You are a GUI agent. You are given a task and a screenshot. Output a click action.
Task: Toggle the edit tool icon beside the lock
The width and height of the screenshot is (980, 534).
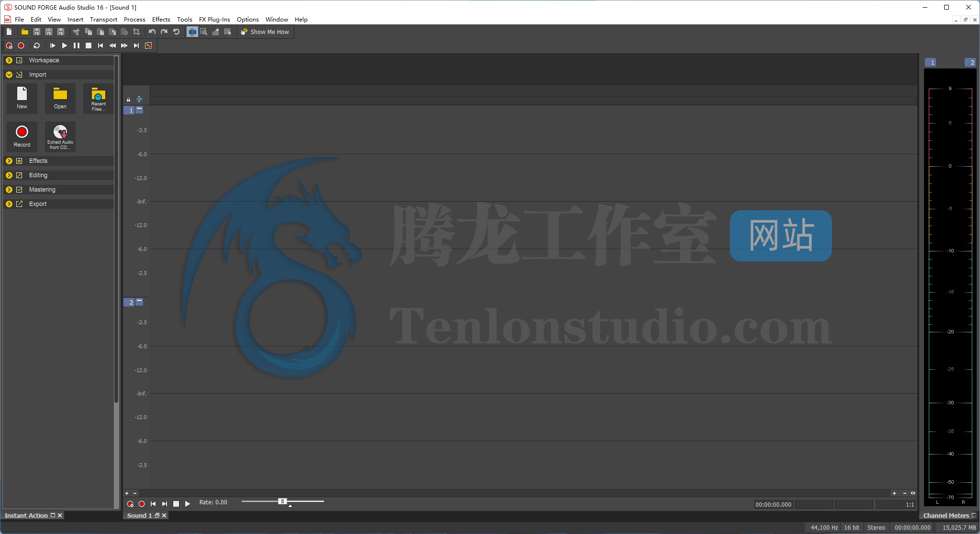[x=139, y=99]
